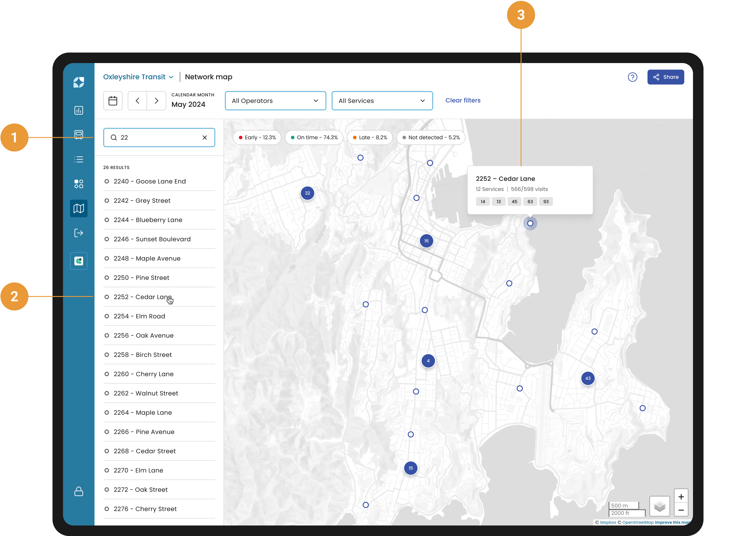The image size is (756, 536).
Task: Select stop 2248 - Maple Avenue
Action: tap(159, 258)
